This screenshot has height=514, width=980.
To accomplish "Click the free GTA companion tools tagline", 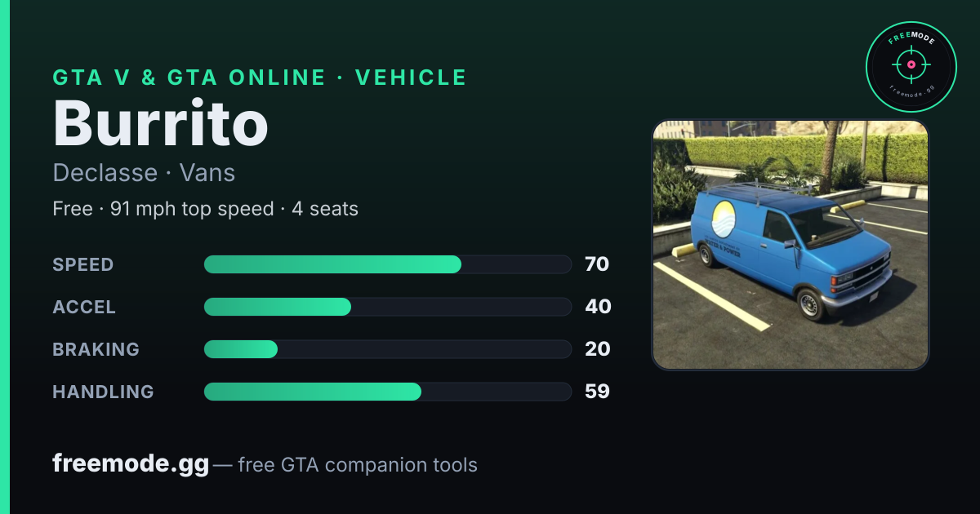I will (x=358, y=466).
